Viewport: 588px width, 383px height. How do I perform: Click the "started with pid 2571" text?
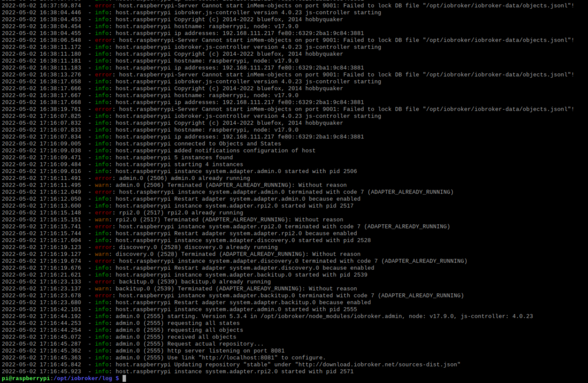pos(317,372)
